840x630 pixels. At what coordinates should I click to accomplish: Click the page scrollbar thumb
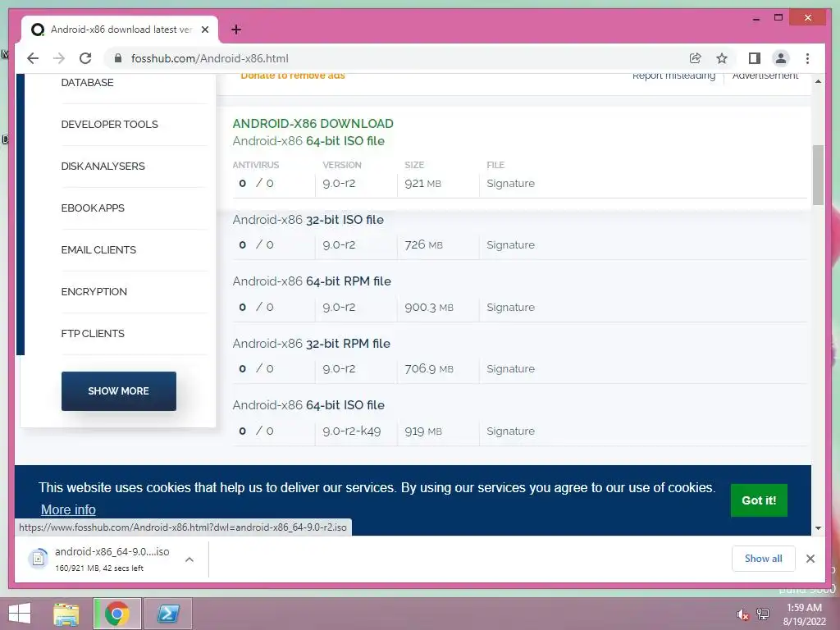(x=818, y=176)
